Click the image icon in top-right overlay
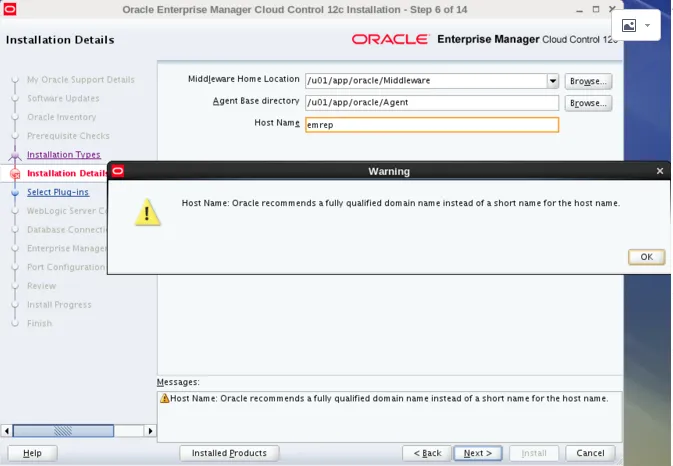 [x=629, y=25]
